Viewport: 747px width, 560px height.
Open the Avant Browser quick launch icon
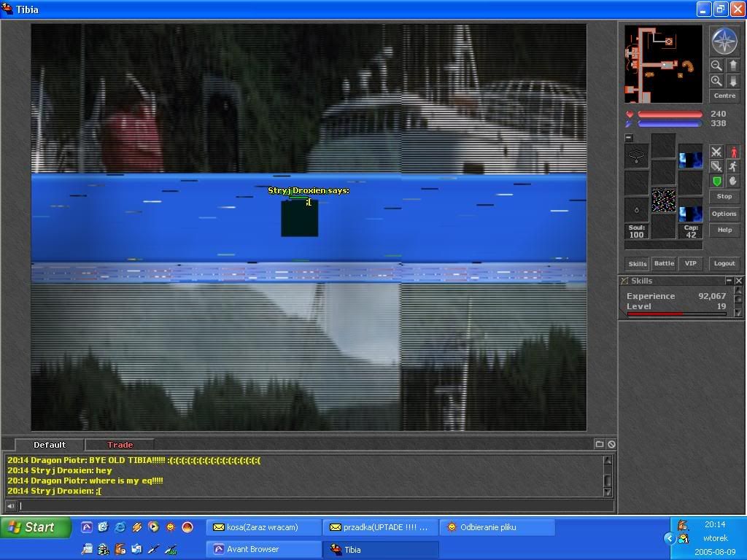tap(87, 527)
